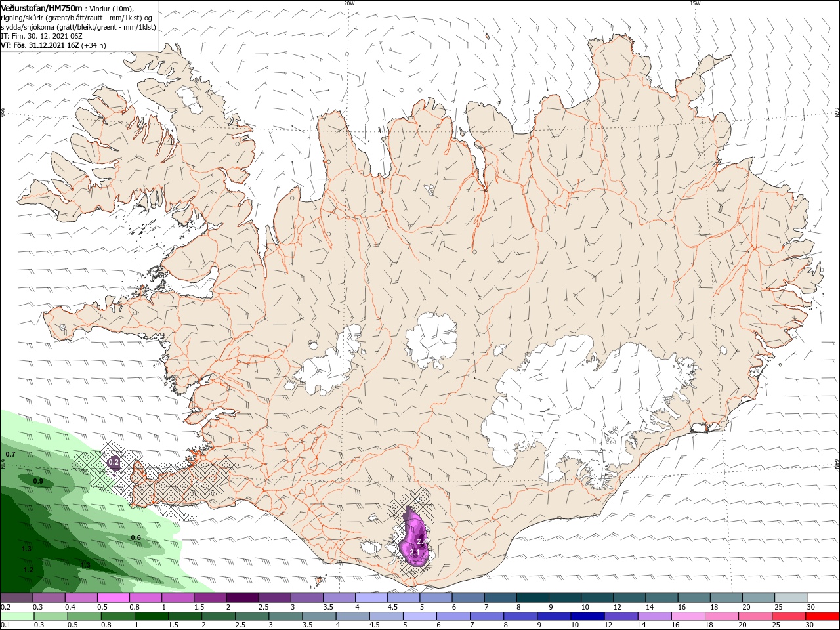Select the 'IT: Fim. 30. 12. 2021 06Z' line
The height and width of the screenshot is (630, 840).
[x=41, y=36]
